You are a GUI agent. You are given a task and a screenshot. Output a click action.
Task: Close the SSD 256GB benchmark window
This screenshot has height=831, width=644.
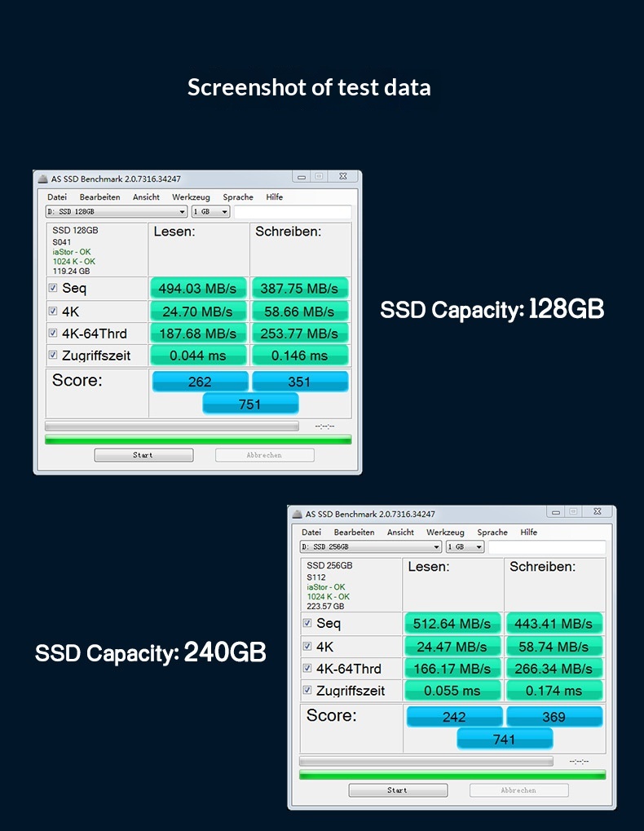point(598,511)
